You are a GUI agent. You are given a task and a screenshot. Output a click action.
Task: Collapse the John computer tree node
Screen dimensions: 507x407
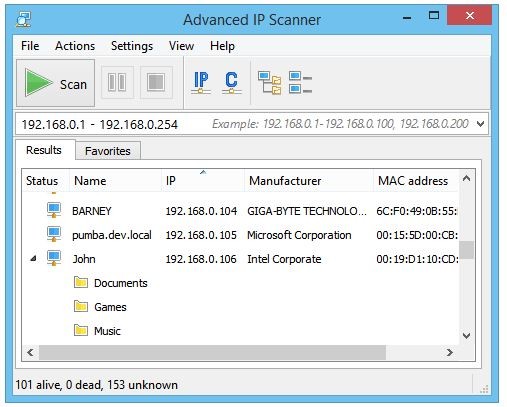pos(33,258)
